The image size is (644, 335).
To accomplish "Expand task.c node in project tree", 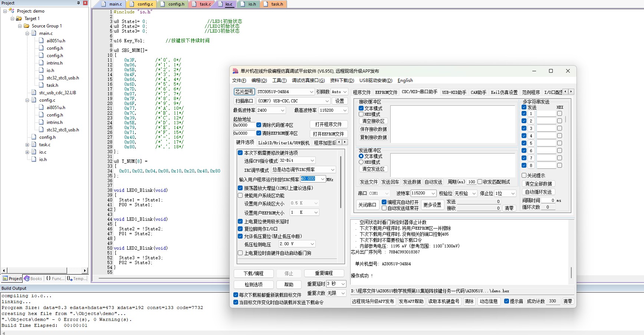I will point(27,145).
